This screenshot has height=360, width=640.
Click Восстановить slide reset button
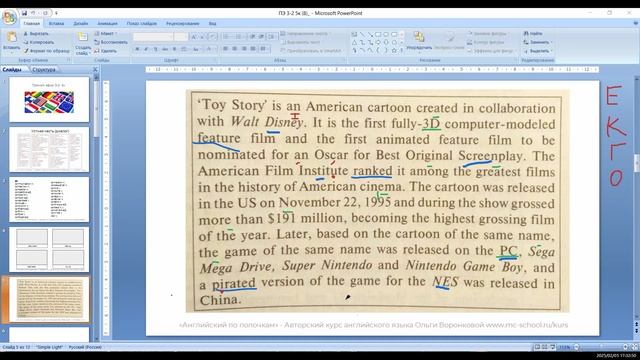111,42
